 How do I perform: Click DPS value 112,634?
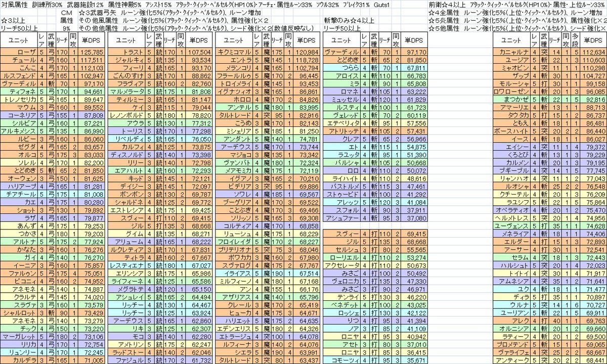[x=594, y=52]
